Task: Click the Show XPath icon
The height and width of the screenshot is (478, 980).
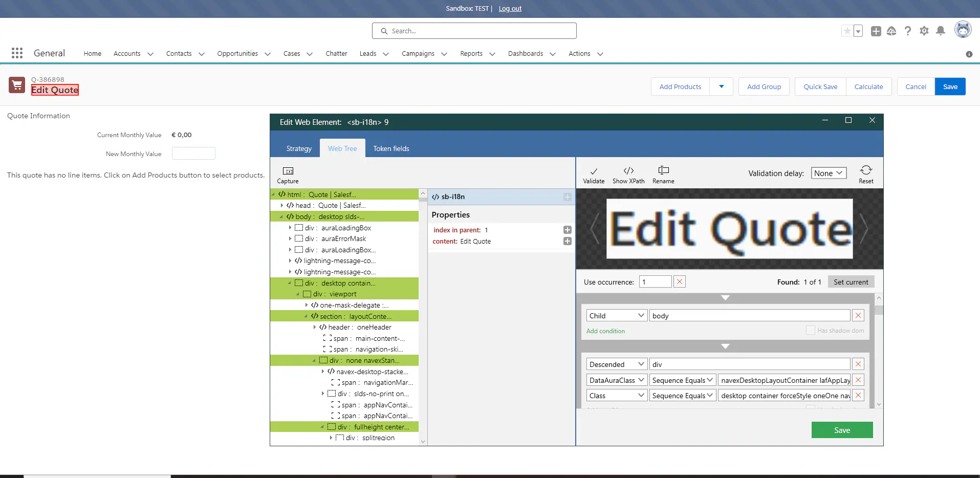Action: coord(628,171)
